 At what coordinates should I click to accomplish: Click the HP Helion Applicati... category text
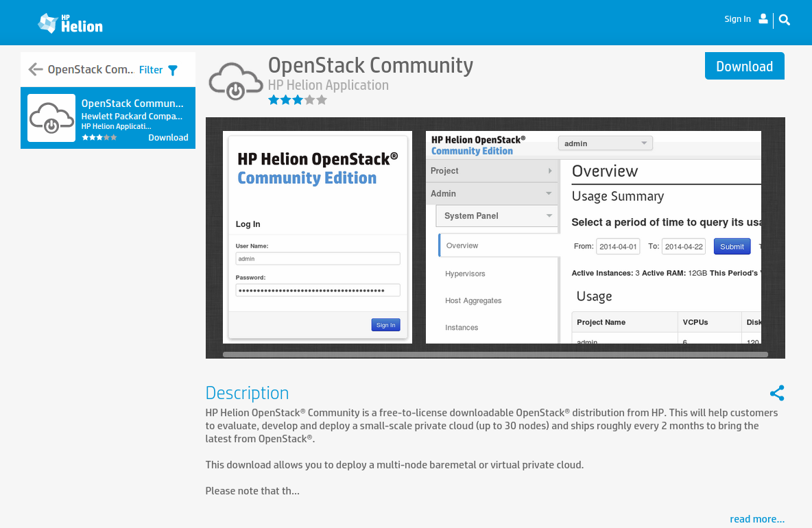click(116, 126)
